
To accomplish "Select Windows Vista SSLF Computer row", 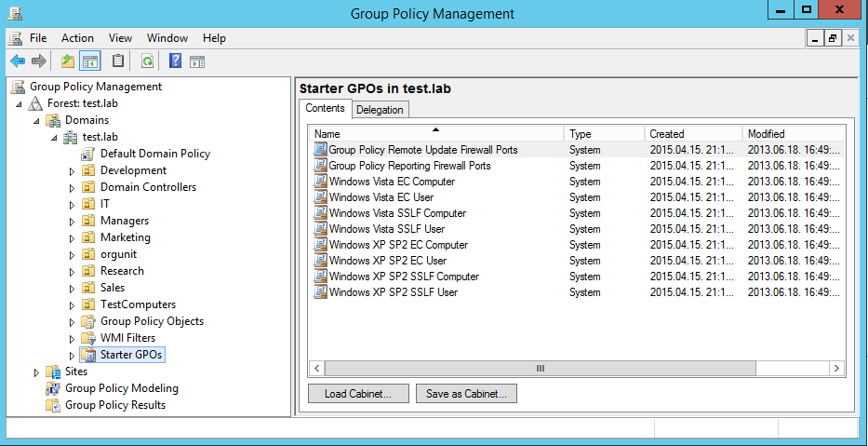I will tap(577, 213).
